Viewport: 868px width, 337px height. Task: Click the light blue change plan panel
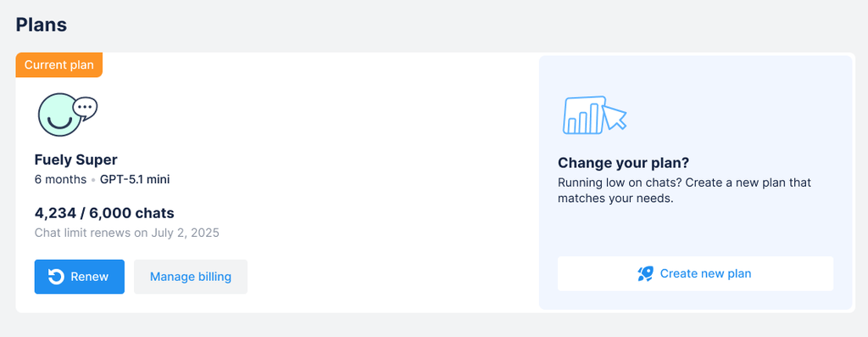pyautogui.click(x=695, y=183)
